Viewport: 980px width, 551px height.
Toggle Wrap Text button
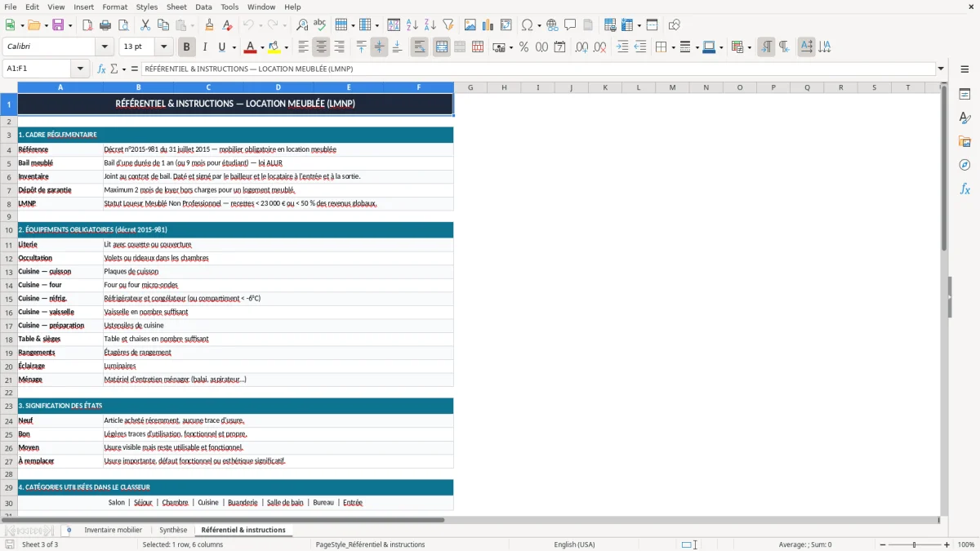pyautogui.click(x=419, y=47)
